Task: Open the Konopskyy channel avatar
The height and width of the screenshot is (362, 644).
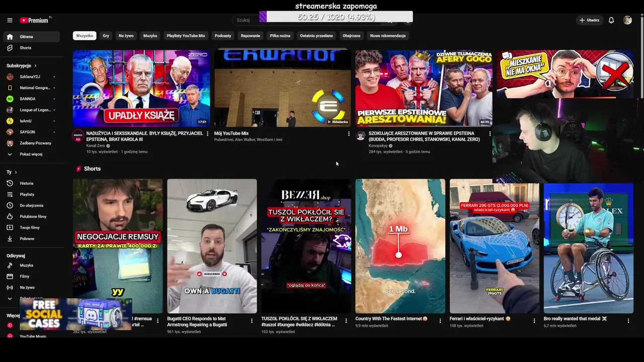Action: click(x=360, y=136)
